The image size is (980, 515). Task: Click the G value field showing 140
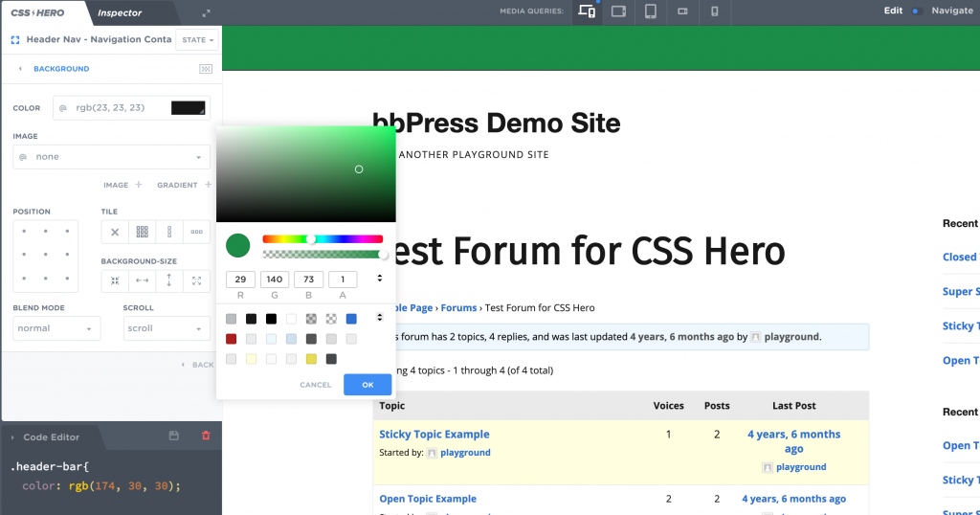(x=275, y=280)
